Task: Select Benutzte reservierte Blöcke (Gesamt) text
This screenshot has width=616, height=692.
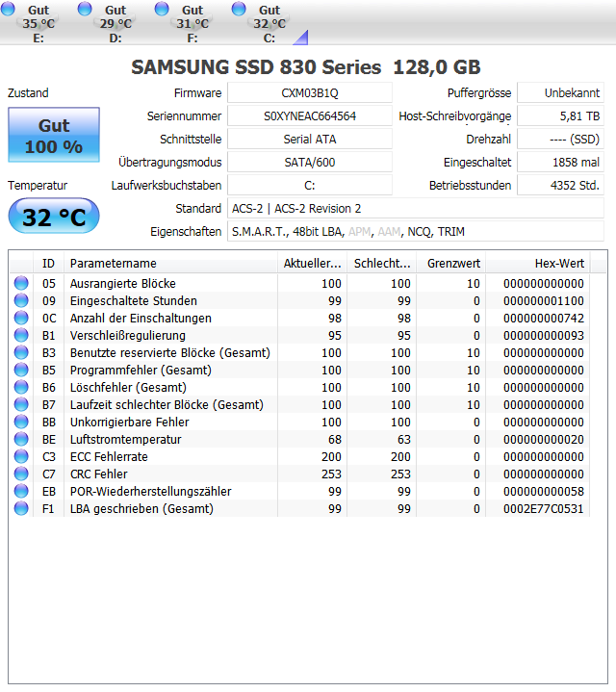Action: pos(170,352)
